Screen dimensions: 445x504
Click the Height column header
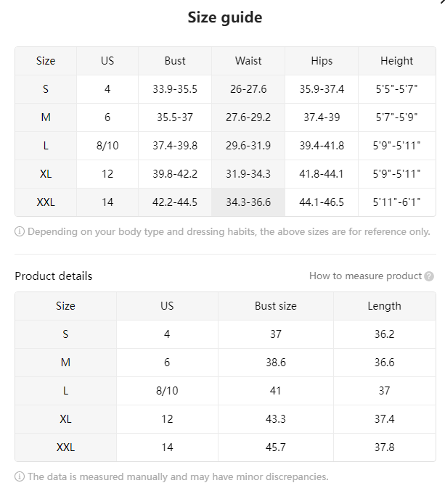(397, 61)
